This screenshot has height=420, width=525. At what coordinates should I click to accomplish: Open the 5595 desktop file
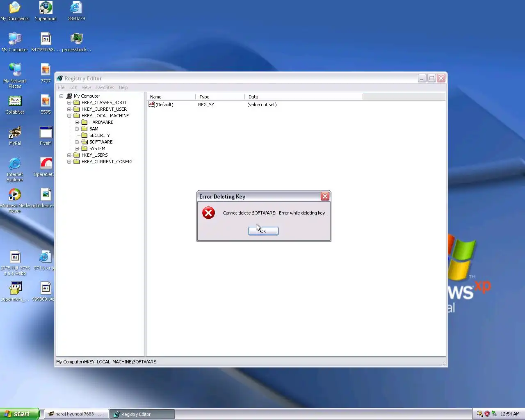[x=46, y=105]
